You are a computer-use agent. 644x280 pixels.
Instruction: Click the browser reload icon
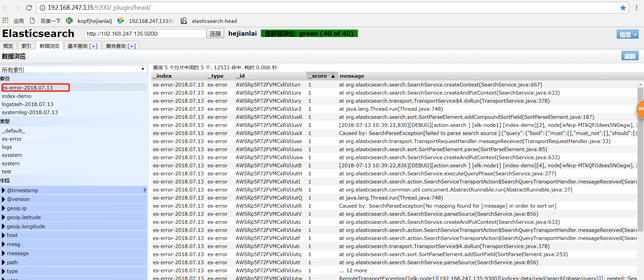[x=29, y=7]
